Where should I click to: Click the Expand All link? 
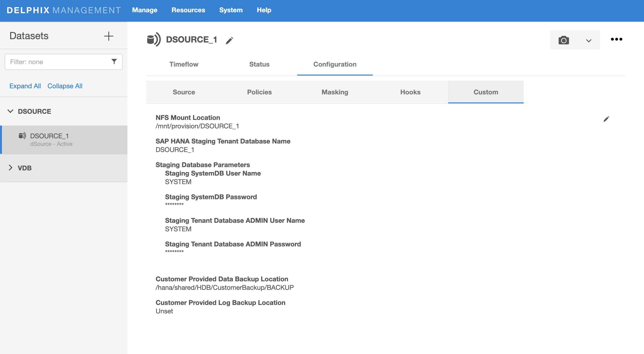click(x=25, y=86)
